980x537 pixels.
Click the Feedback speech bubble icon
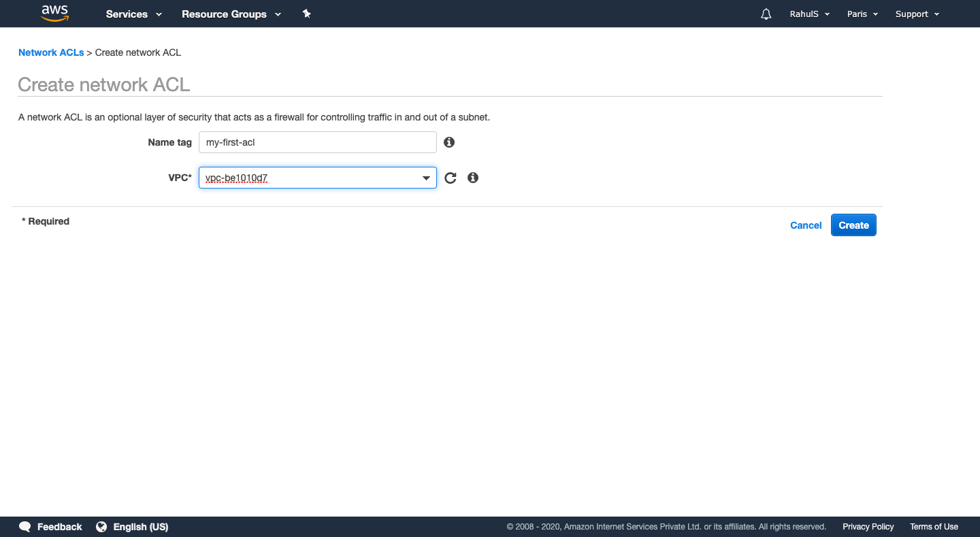pos(24,526)
